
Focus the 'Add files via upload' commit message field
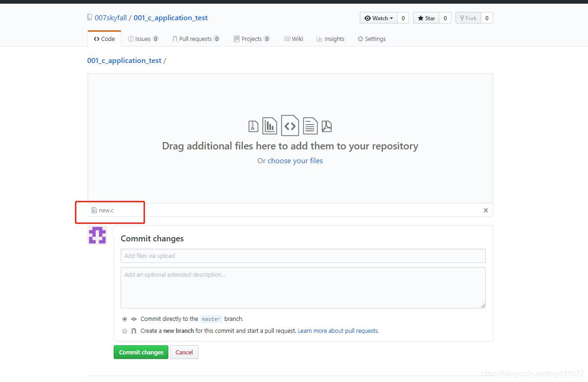(x=303, y=256)
